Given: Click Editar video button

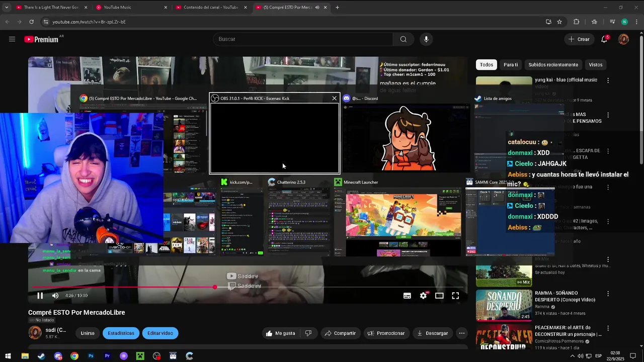Looking at the screenshot, I should [x=160, y=333].
